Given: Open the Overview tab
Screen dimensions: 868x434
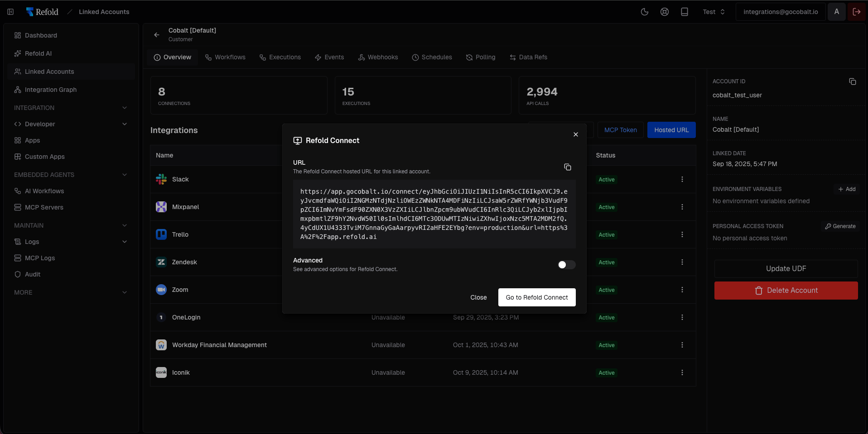Looking at the screenshot, I should pos(173,57).
